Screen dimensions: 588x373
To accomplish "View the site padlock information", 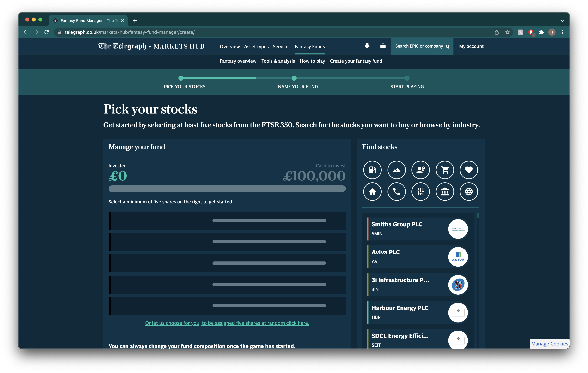I will [60, 32].
